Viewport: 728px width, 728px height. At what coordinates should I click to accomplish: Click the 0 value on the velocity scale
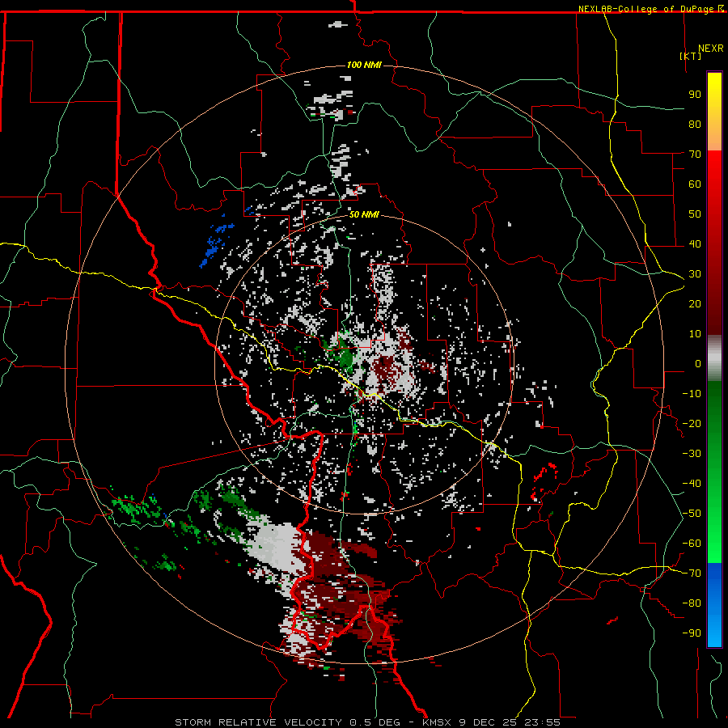(698, 364)
